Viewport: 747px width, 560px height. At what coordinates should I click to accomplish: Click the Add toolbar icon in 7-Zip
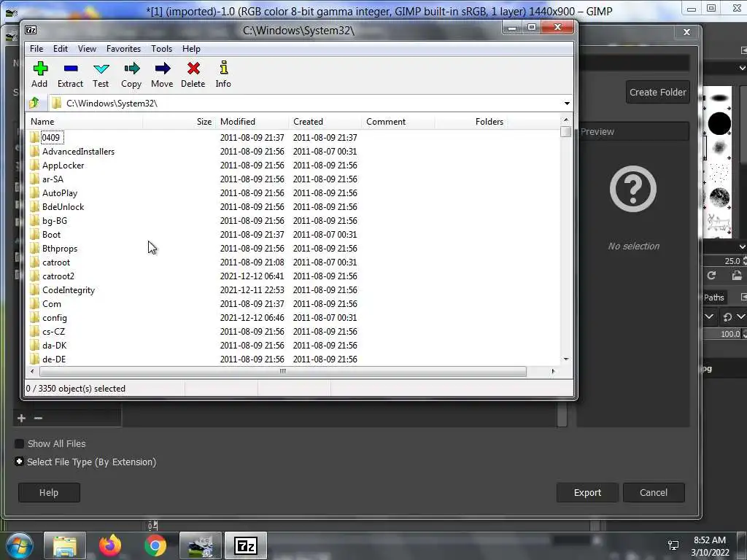pyautogui.click(x=39, y=74)
